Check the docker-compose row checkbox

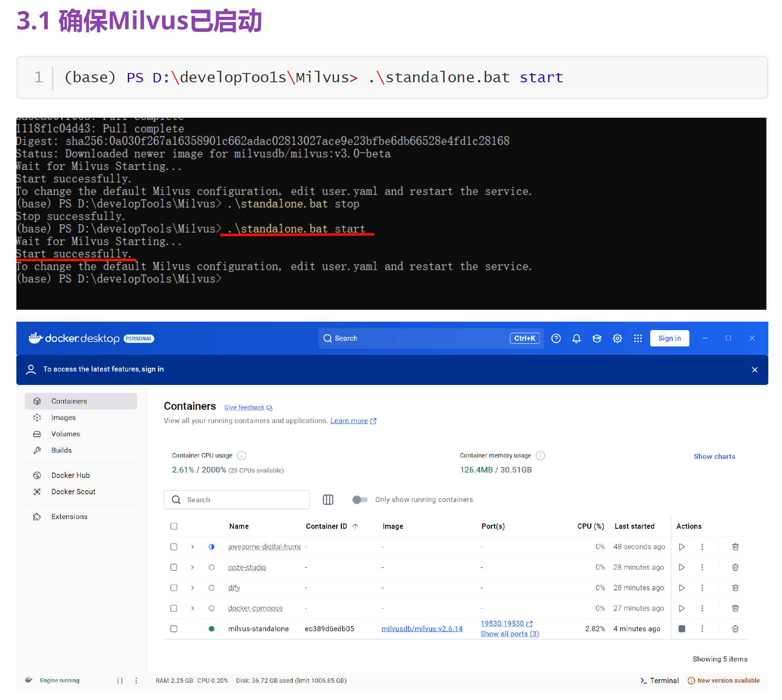click(x=174, y=608)
